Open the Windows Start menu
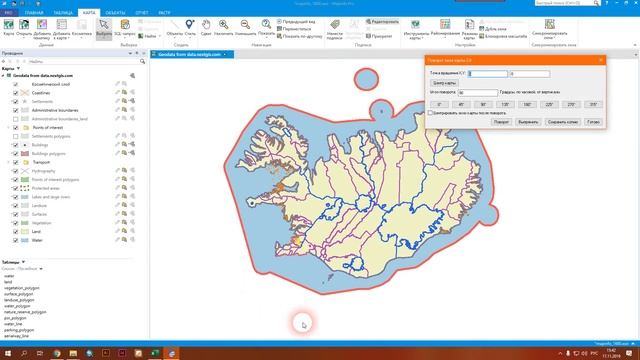640x360 pixels. pos(8,353)
